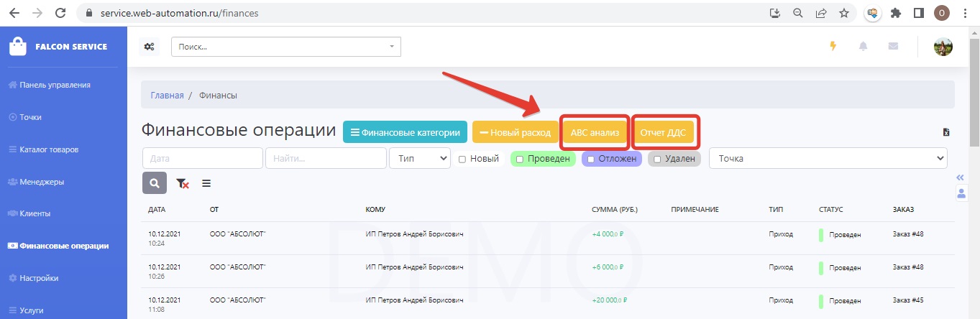This screenshot has width=980, height=319.
Task: Bookmark this page with the star icon
Action: coord(844,13)
